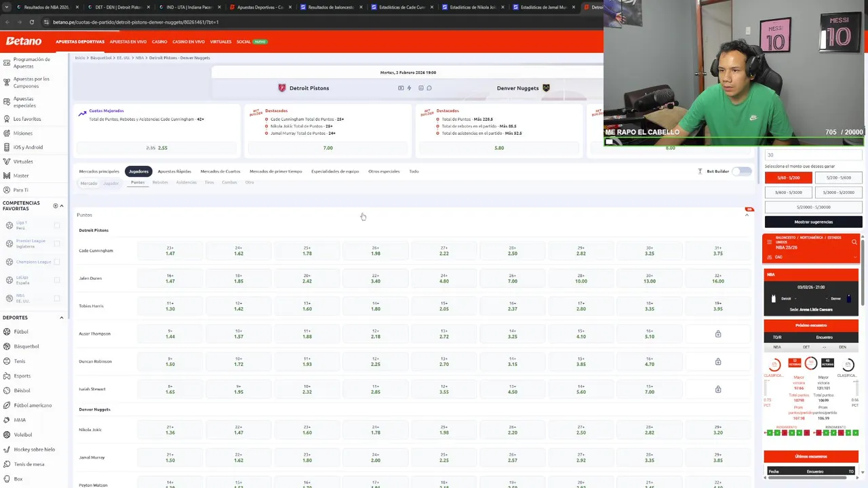This screenshot has width=868, height=488.
Task: Open Virtuales in left sidebar
Action: point(22,161)
